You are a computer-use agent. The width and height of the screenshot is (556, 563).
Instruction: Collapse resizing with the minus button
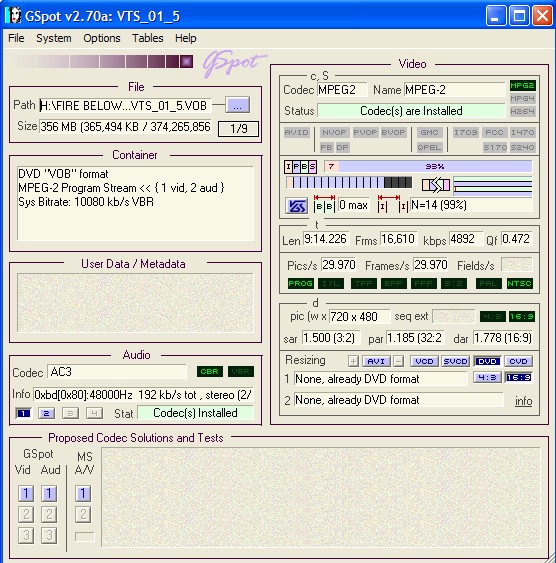coord(398,361)
